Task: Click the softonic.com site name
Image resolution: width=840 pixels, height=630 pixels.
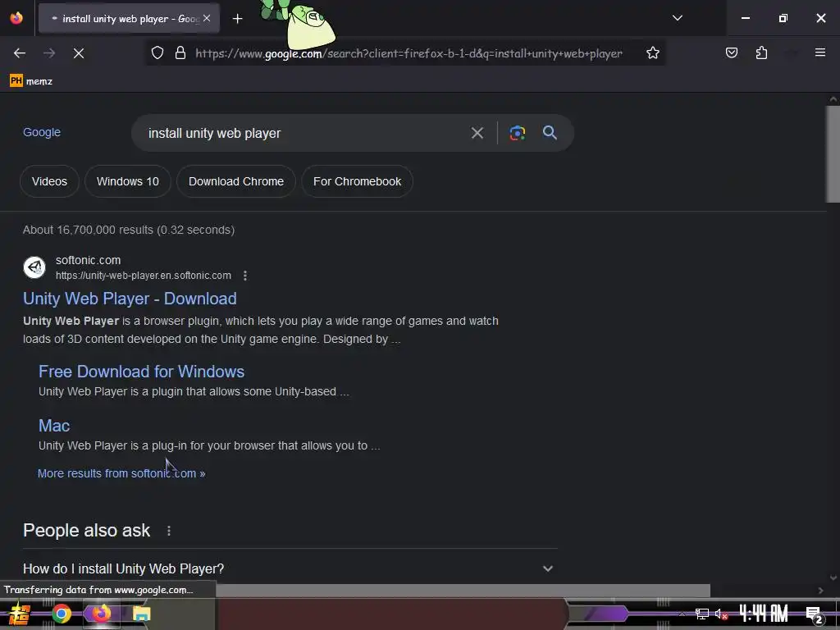Action: pyautogui.click(x=89, y=260)
